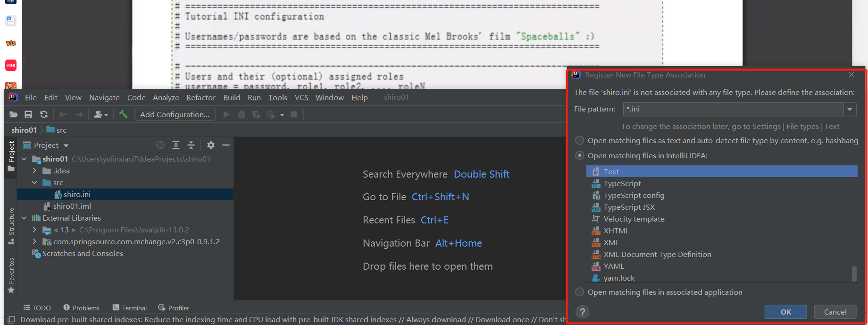Collapse the shiro01 project root node
868x325 pixels.
point(24,159)
